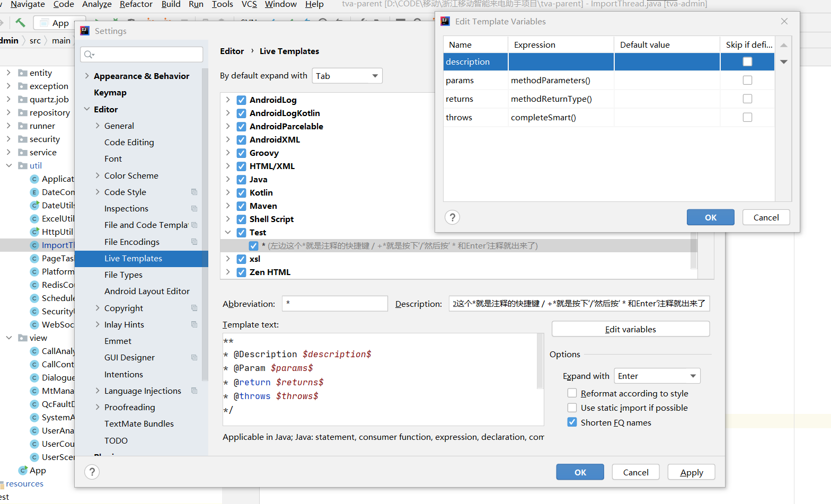Click the move variable down arrow
831x504 pixels.
tap(784, 61)
